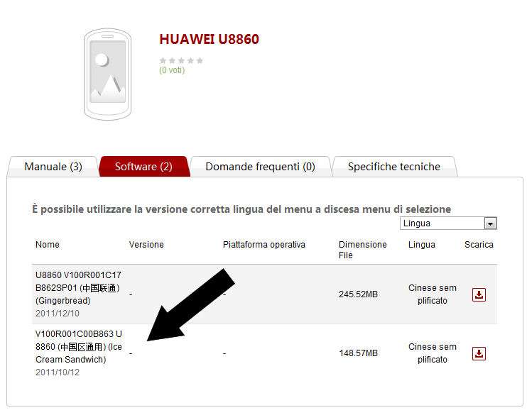Viewport: 527px width, 420px height.
Task: Give the phone a second-star rating
Action: 172,60
